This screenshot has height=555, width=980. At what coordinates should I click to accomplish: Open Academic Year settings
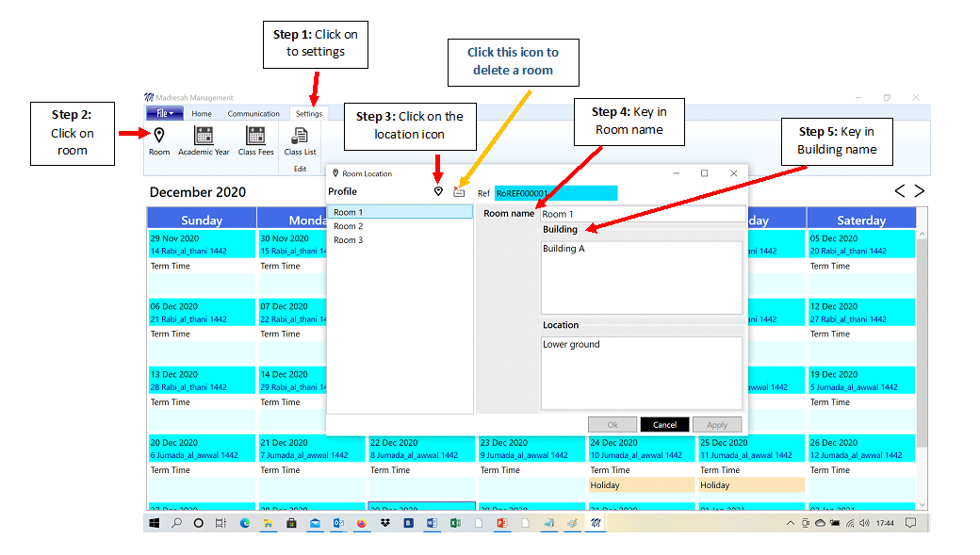tap(204, 139)
